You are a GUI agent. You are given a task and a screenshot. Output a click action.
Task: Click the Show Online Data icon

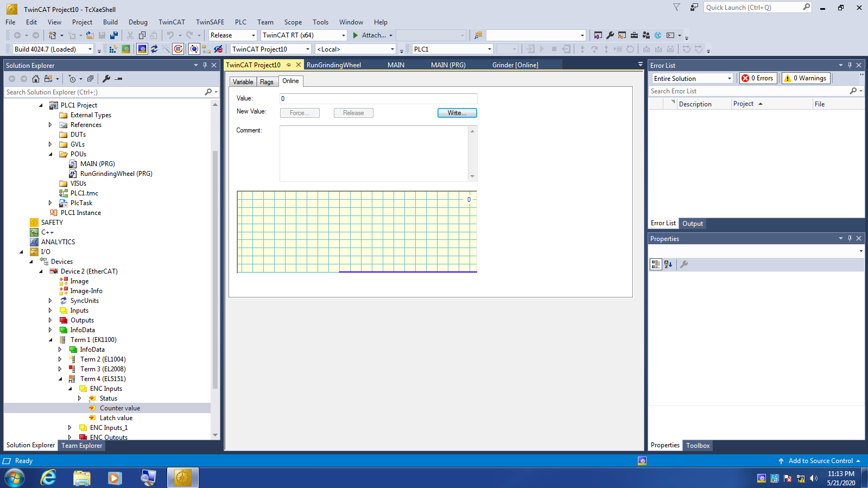point(194,49)
